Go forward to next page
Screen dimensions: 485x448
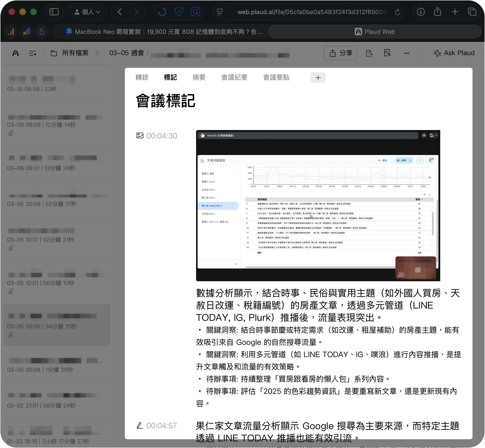pos(136,12)
